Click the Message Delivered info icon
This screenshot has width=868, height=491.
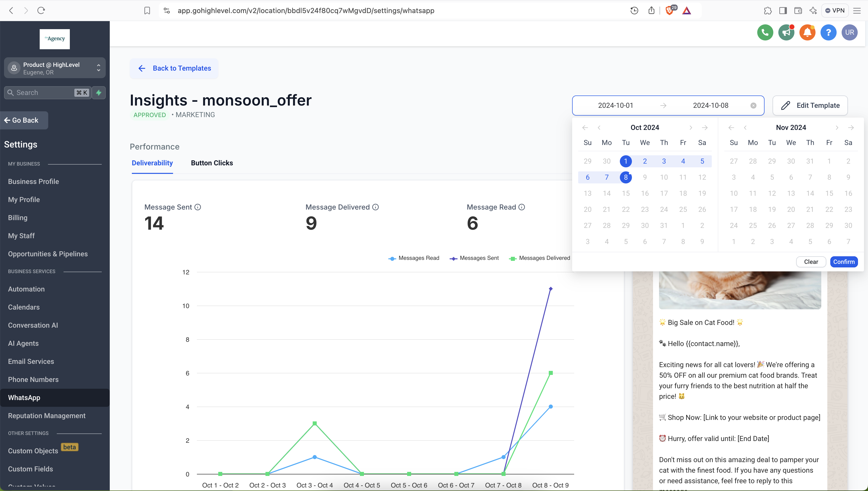point(375,207)
